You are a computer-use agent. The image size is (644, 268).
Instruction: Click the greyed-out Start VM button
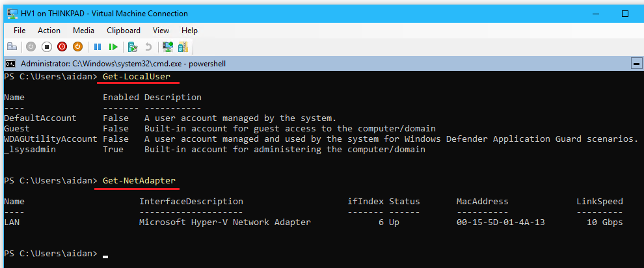[31, 47]
